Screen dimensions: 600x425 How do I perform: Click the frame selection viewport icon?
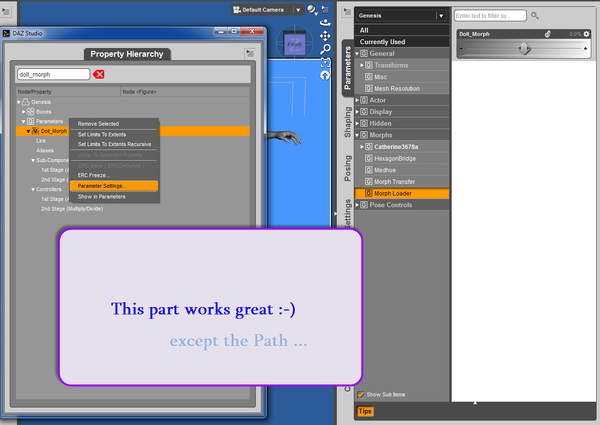click(x=325, y=63)
